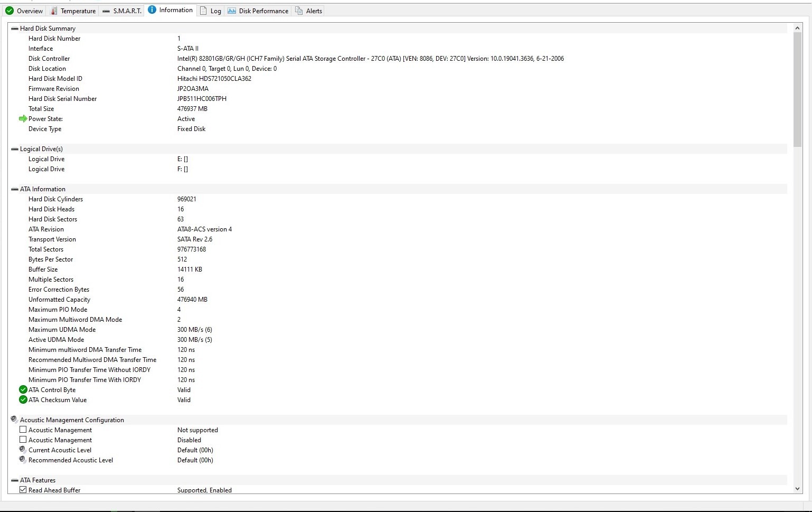Screen dimensions: 812x512
Task: Click the ATA Control Byte checkmark icon
Action: point(23,390)
